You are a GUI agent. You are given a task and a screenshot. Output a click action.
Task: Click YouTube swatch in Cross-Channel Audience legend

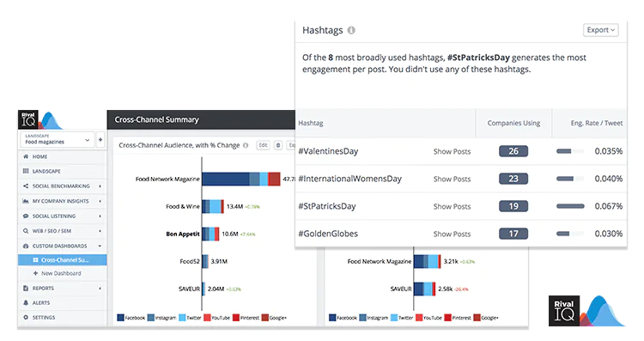pyautogui.click(x=207, y=318)
